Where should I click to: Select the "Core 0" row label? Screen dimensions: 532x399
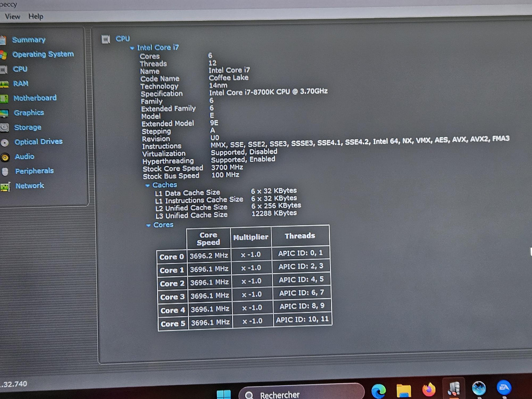171,257
